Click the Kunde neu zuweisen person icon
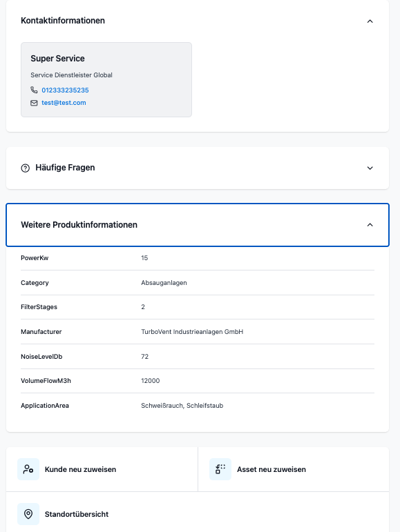Screen dimensions: 400x532 (x=28, y=469)
